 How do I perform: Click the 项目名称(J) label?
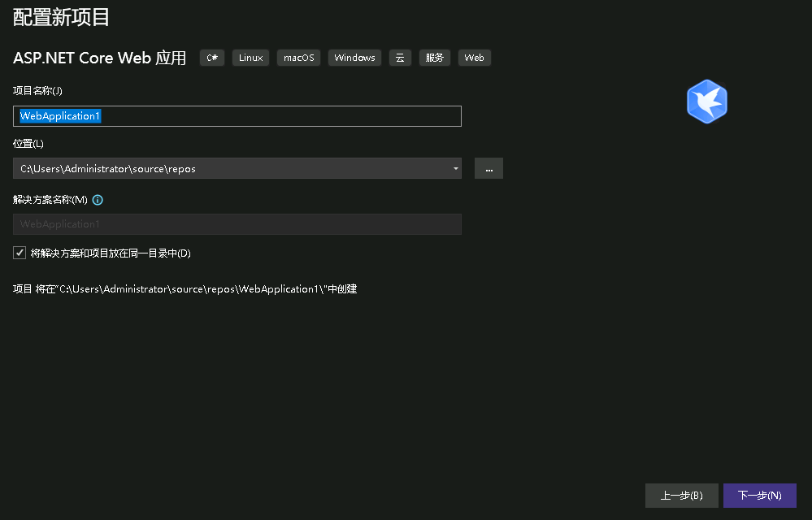37,90
